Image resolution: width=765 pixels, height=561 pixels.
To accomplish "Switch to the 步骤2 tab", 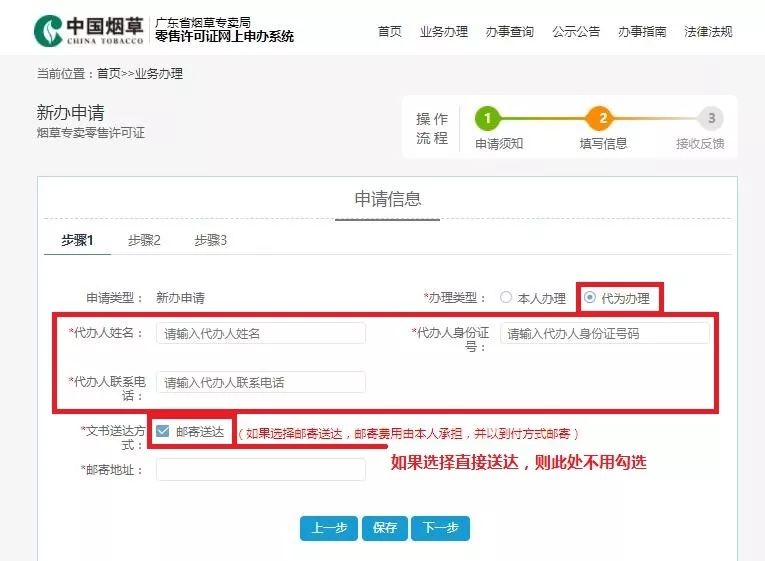I will 144,240.
